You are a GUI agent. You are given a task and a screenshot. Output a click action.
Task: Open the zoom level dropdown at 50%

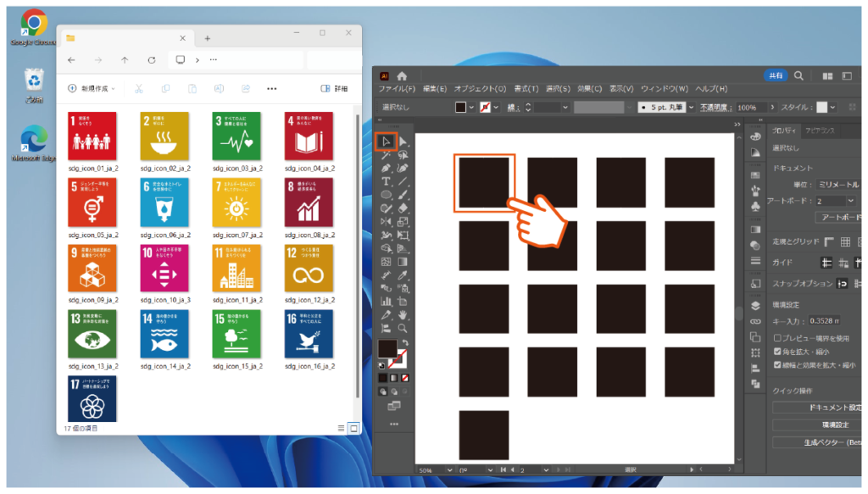pyautogui.click(x=449, y=470)
